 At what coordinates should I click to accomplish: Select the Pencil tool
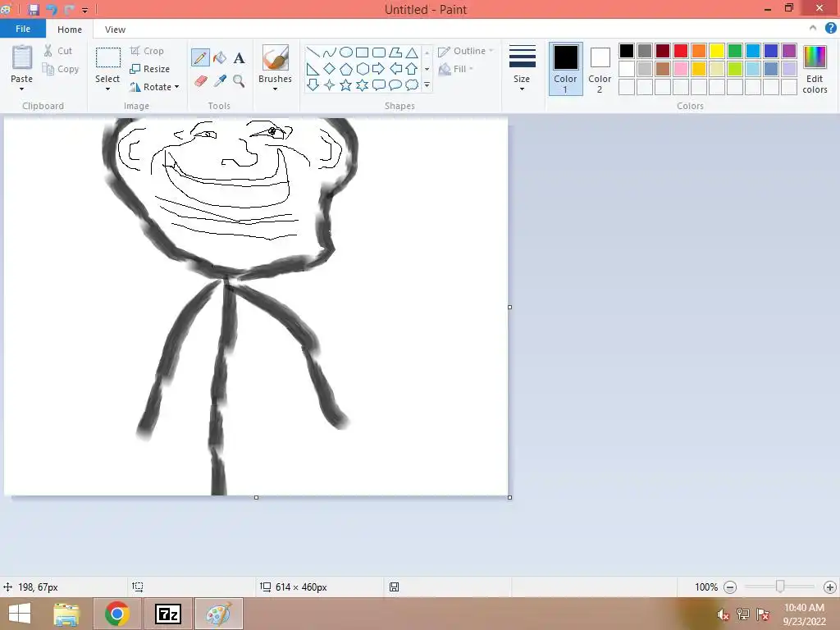[x=200, y=57]
